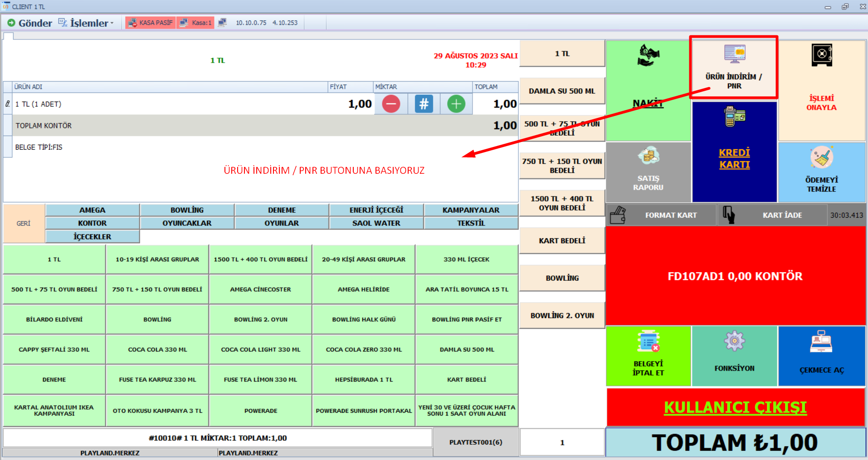The image size is (868, 460).
Task: Click the quantity field showing 1
Action: click(x=562, y=442)
